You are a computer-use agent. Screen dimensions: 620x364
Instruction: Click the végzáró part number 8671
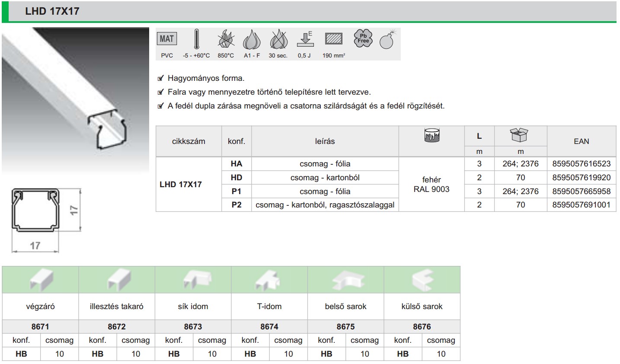click(40, 326)
